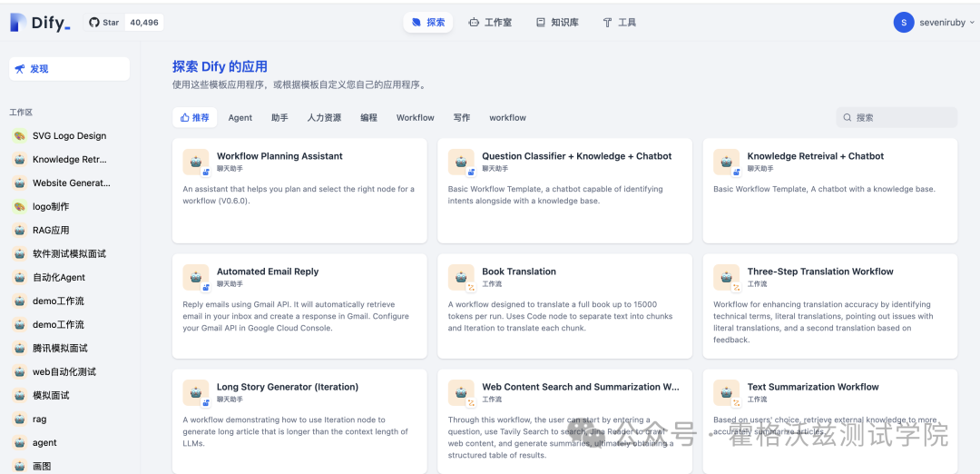Filter apps by 写作 category
980x474 pixels.
coord(462,117)
